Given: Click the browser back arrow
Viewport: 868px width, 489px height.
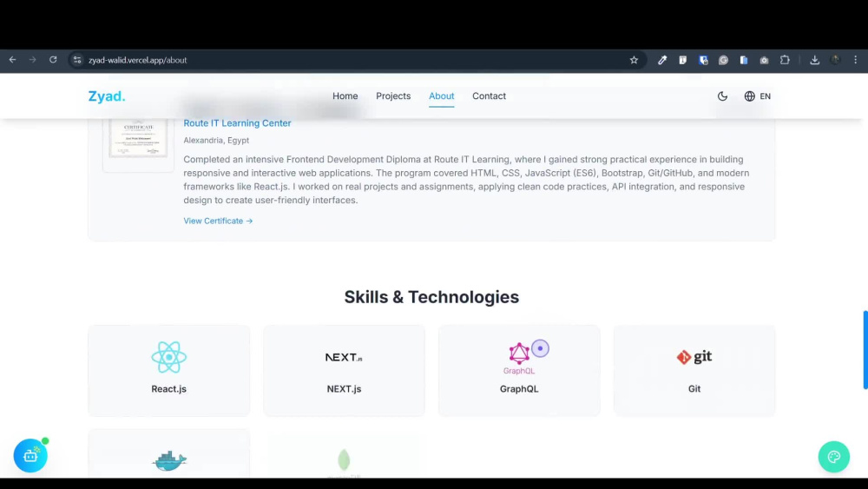Looking at the screenshot, I should coord(12,60).
